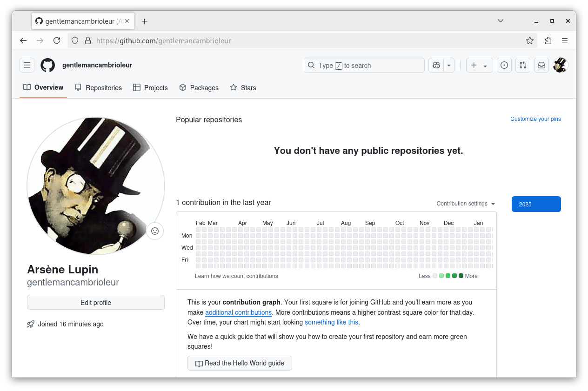
Task: Open the Issues icon in header
Action: (504, 65)
